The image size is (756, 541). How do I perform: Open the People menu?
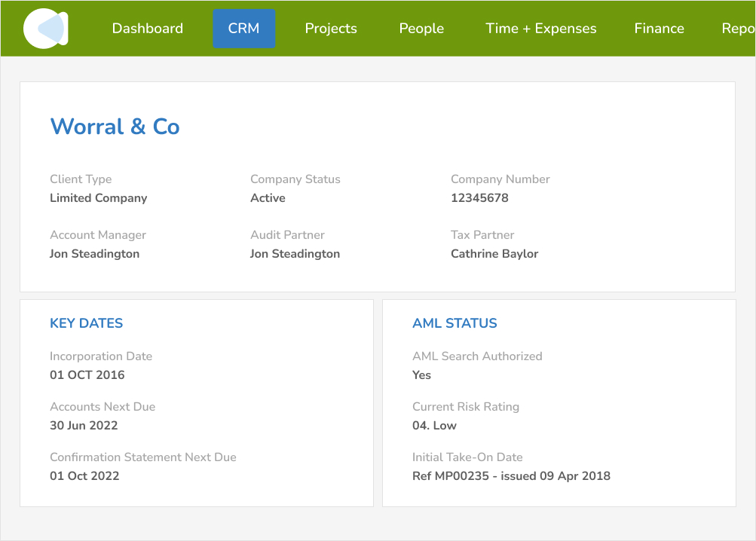(x=421, y=29)
